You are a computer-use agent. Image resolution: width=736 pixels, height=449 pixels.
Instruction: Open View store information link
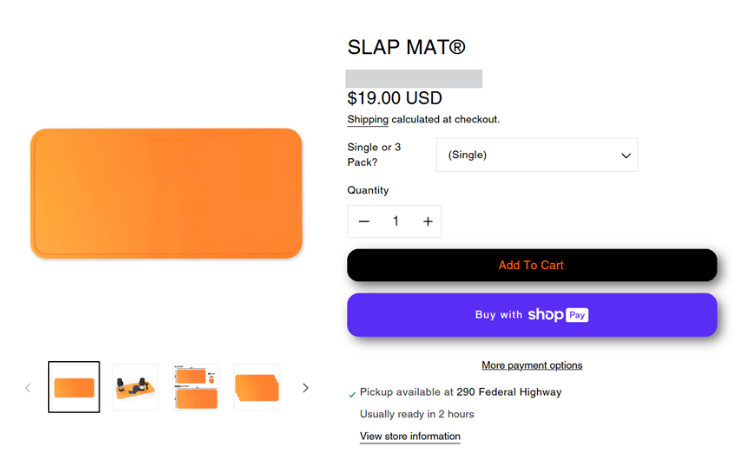click(x=410, y=437)
